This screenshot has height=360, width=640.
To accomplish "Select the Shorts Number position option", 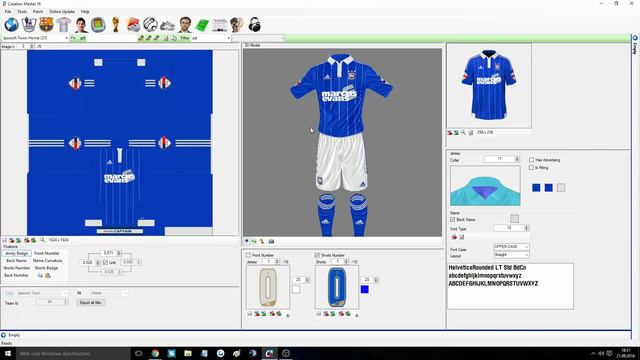I will point(17,268).
